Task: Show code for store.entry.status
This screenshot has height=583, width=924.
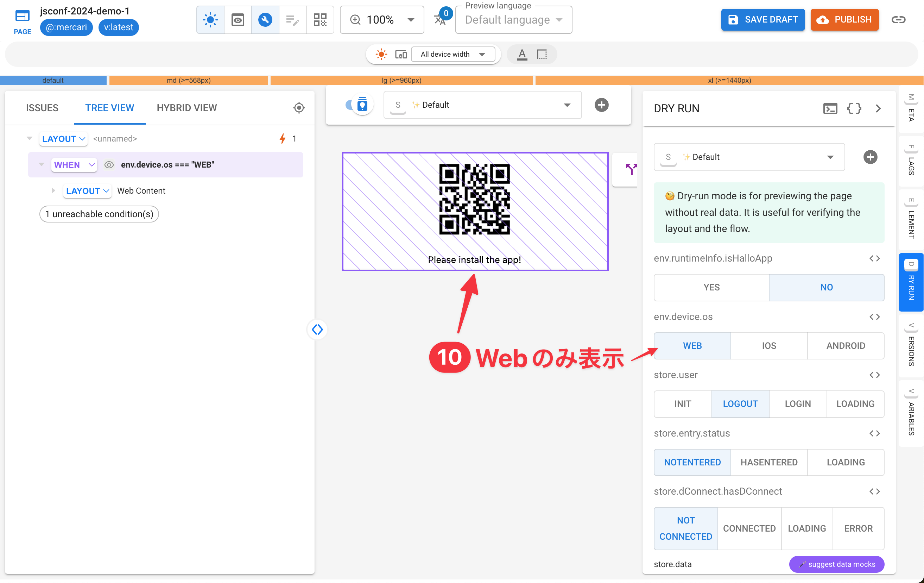Action: pyautogui.click(x=874, y=433)
